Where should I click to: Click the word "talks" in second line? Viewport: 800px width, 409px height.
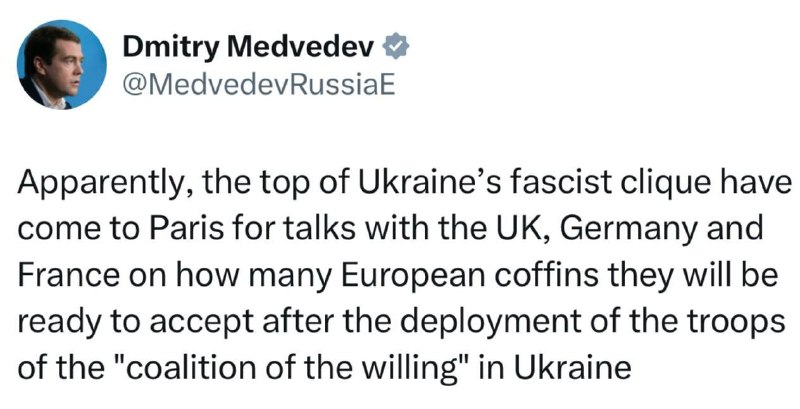pos(318,228)
